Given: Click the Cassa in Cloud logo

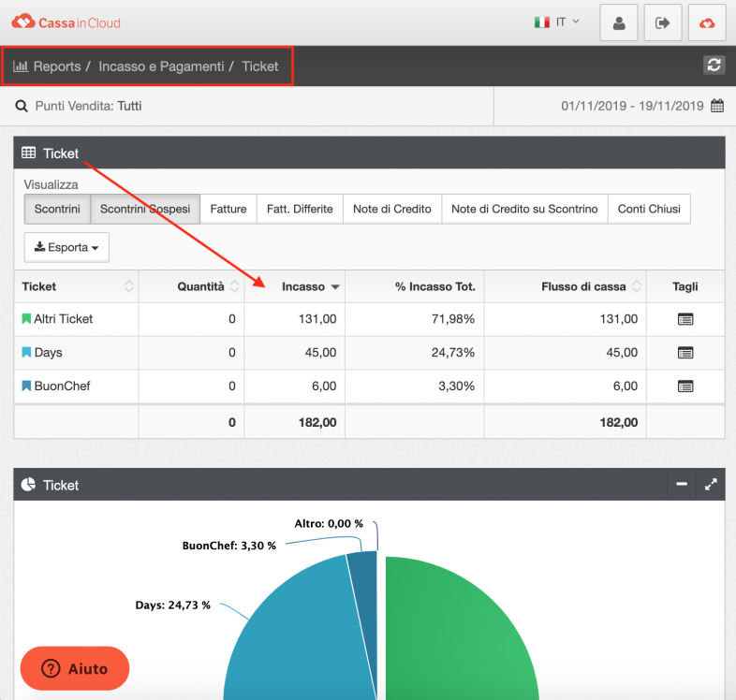Looking at the screenshot, I should coord(66,22).
